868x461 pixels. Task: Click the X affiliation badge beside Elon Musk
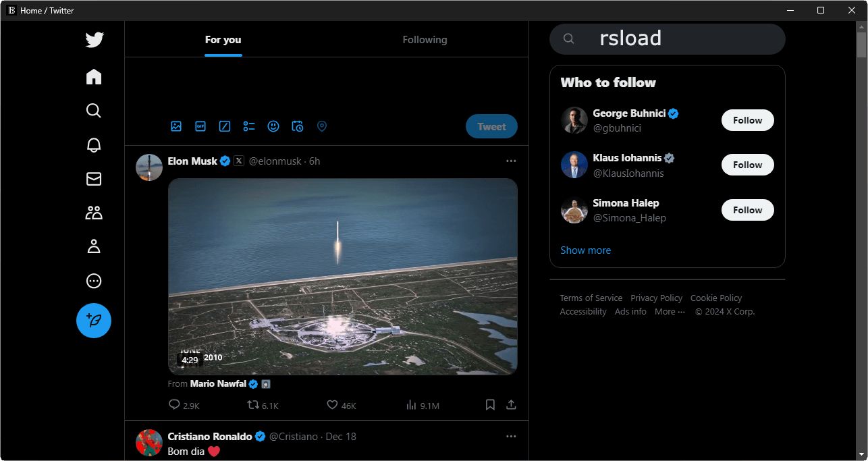(x=239, y=161)
